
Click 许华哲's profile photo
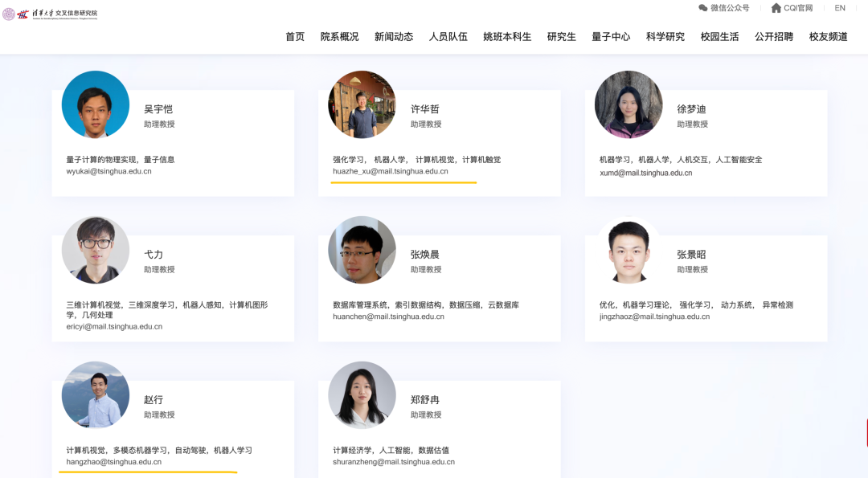pyautogui.click(x=362, y=104)
